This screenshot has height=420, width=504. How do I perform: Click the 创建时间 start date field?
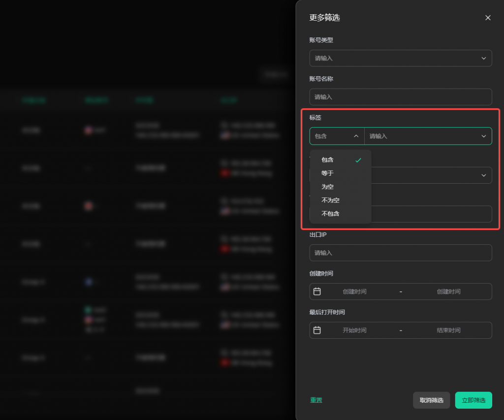(x=354, y=291)
